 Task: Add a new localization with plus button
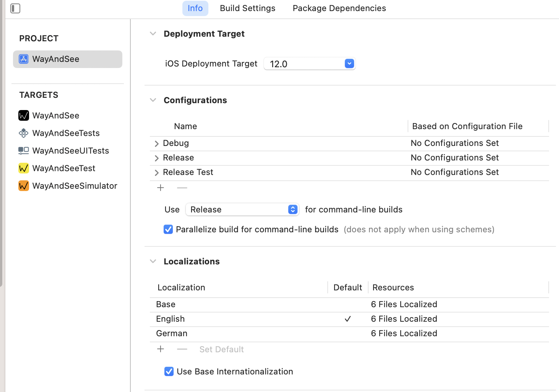click(161, 349)
